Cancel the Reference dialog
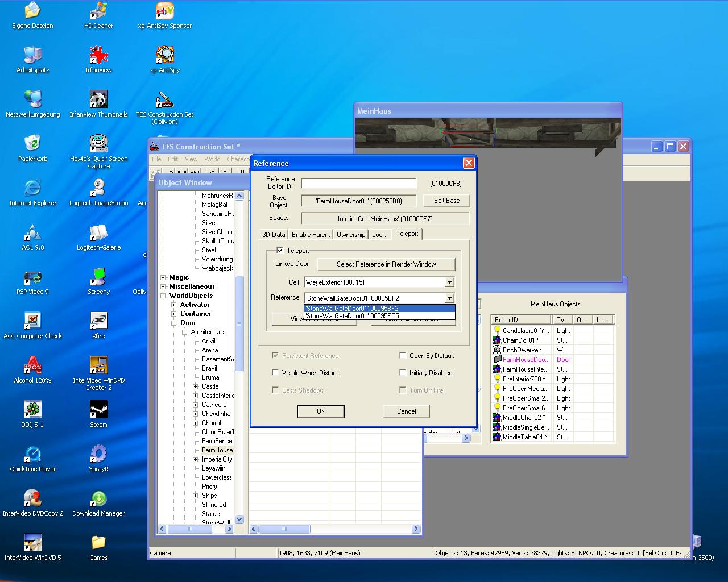The width and height of the screenshot is (728, 582). click(x=406, y=411)
